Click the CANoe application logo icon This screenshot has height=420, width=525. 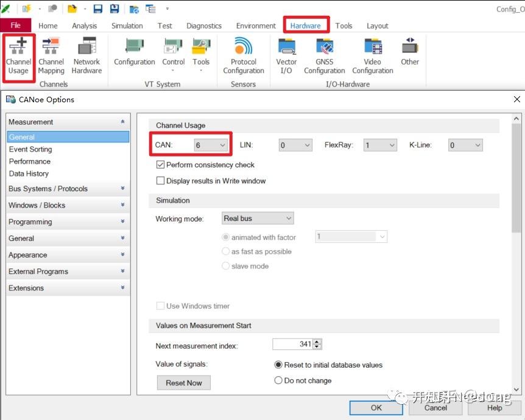5,9
